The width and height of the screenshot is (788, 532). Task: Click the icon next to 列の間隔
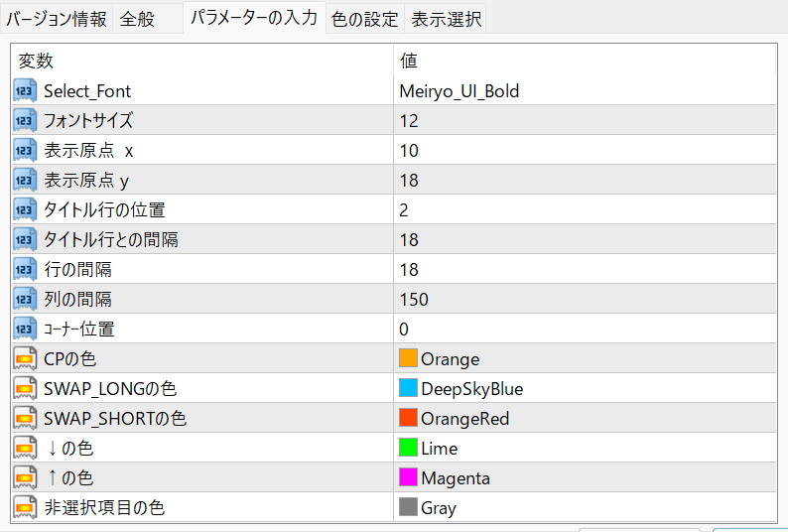[x=25, y=300]
